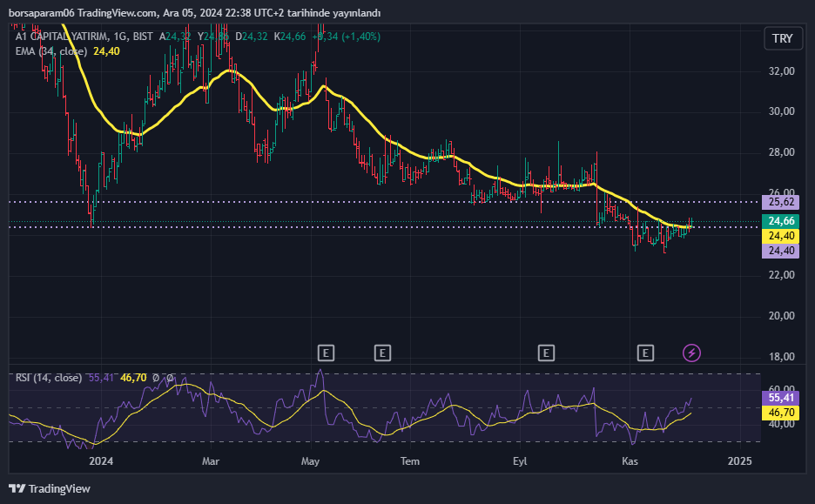The height and width of the screenshot is (504, 815).
Task: Open the earnings E marker nearest May
Action: (326, 353)
